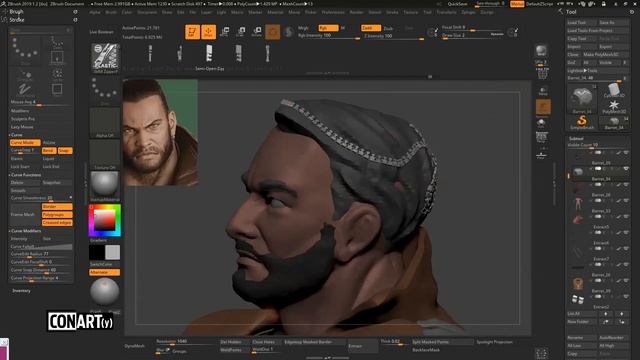Adjust the Curve Snap Distance slider
Screen dimensions: 640x360
pos(41,270)
